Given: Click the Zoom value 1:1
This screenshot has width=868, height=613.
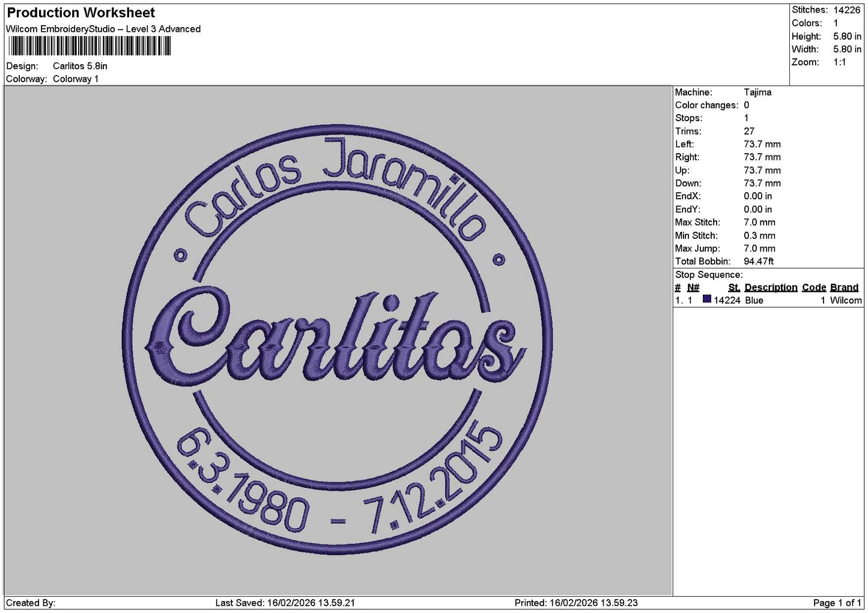Looking at the screenshot, I should click(x=840, y=62).
